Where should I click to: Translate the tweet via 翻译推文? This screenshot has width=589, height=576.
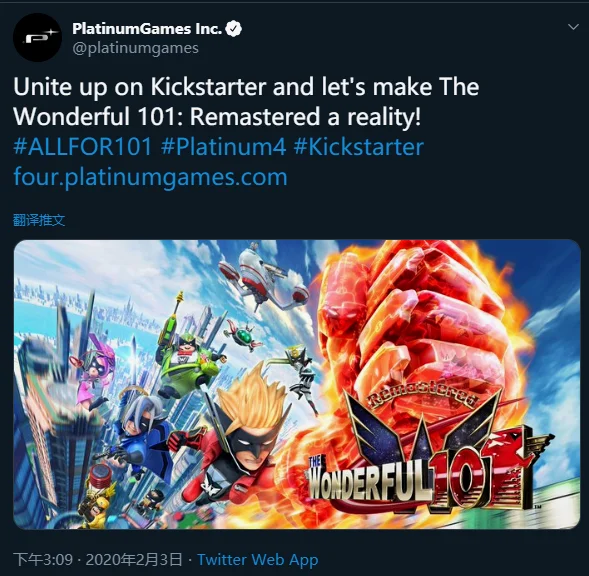[x=39, y=220]
